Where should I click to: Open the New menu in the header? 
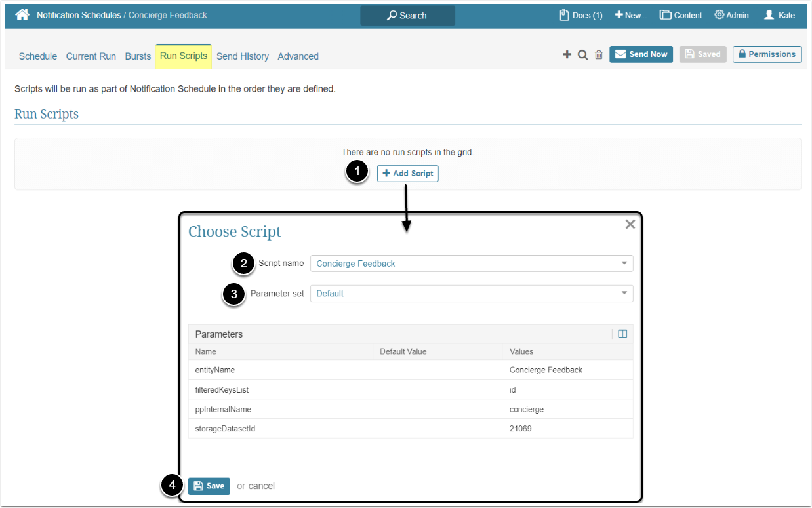(630, 15)
